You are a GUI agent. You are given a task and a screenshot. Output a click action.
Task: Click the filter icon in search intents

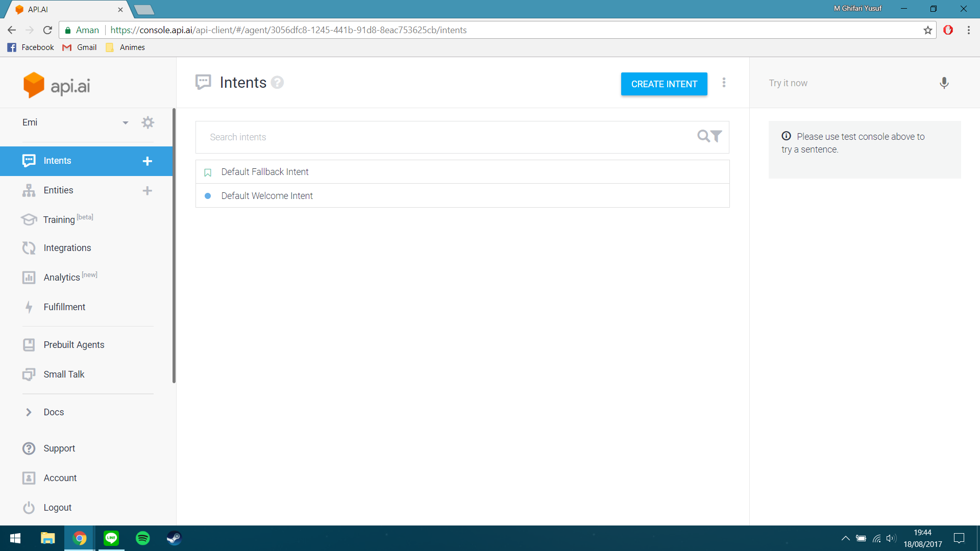717,136
